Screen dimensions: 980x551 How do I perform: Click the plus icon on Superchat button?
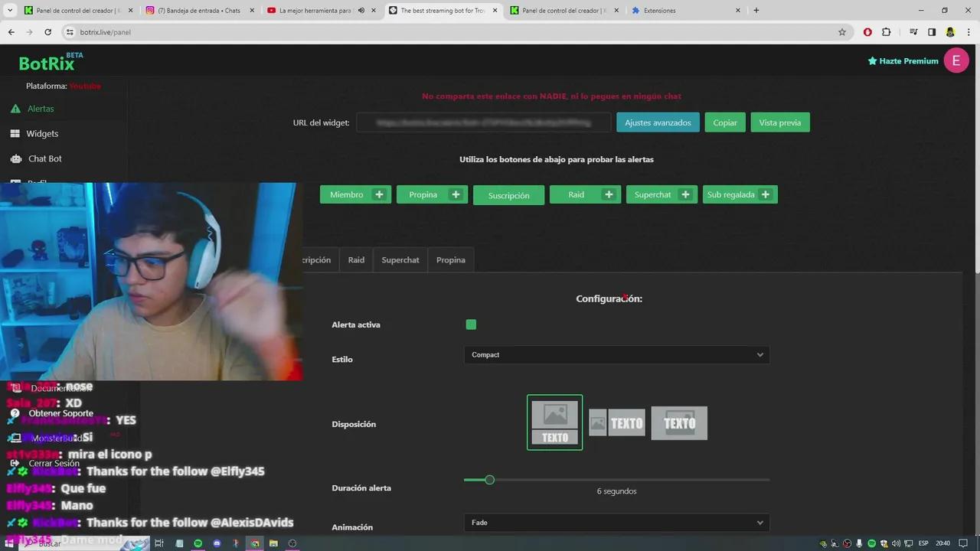[685, 194]
